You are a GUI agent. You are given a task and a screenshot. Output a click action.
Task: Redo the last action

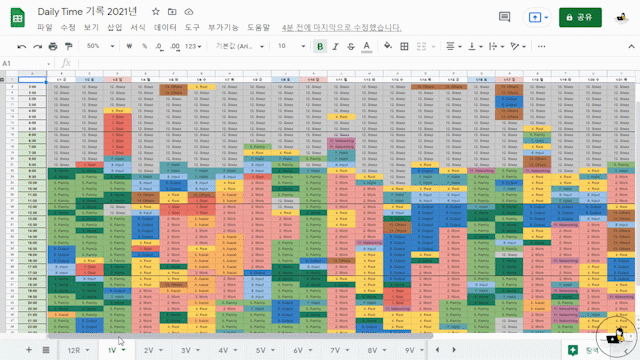pyautogui.click(x=38, y=47)
